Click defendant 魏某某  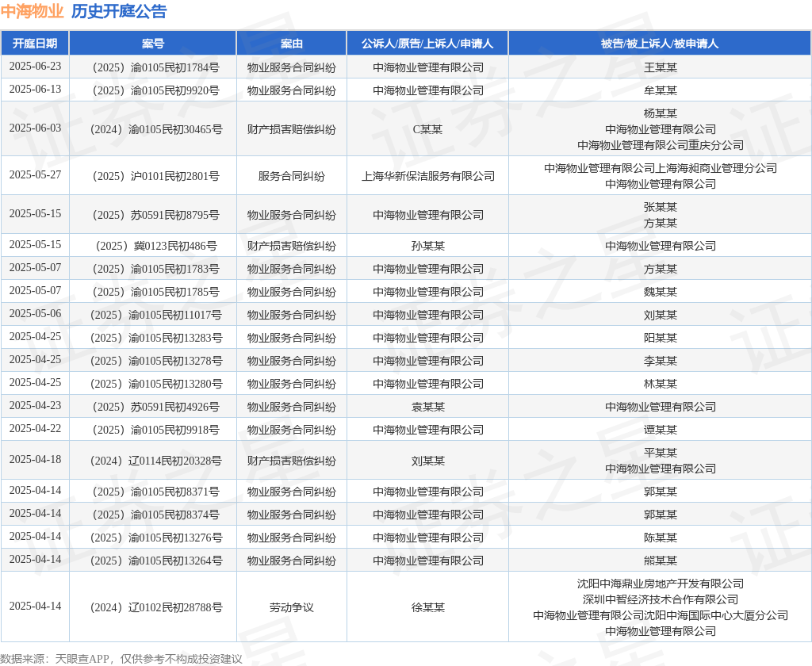click(x=661, y=292)
